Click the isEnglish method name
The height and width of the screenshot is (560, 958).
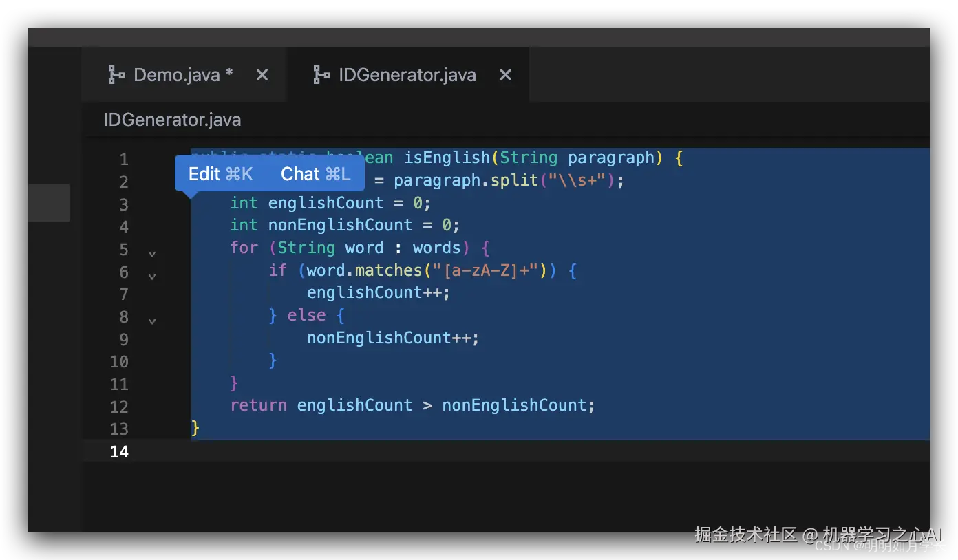tap(447, 158)
